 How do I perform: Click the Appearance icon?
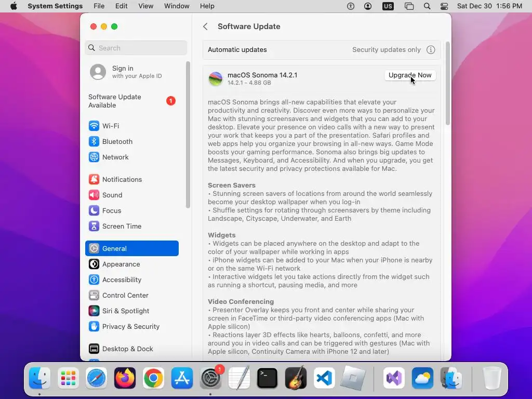coord(94,264)
